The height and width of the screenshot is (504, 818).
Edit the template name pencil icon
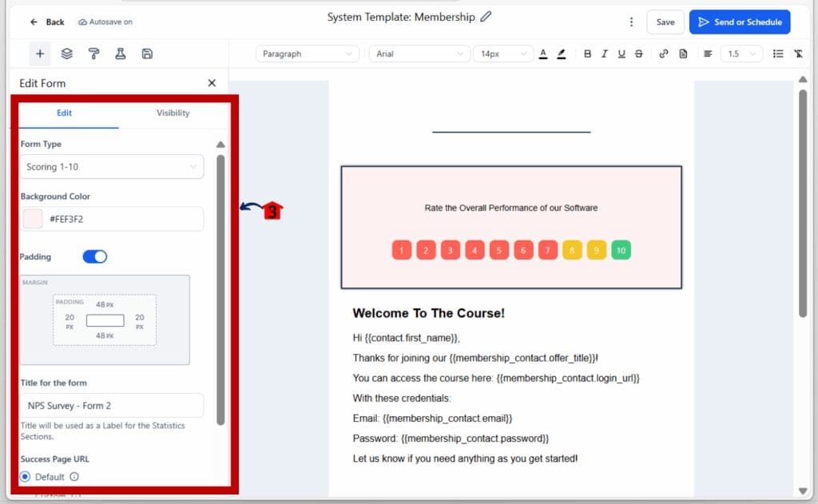(x=486, y=17)
